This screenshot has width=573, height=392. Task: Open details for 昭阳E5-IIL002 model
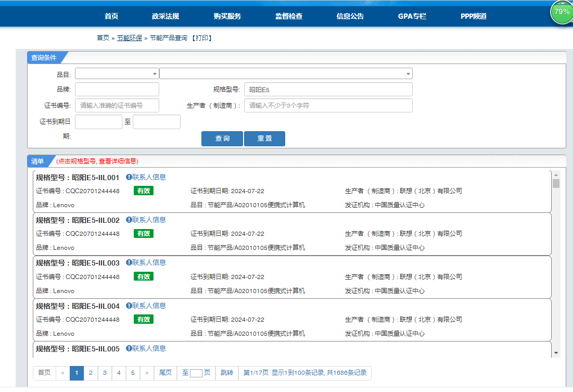(x=95, y=220)
